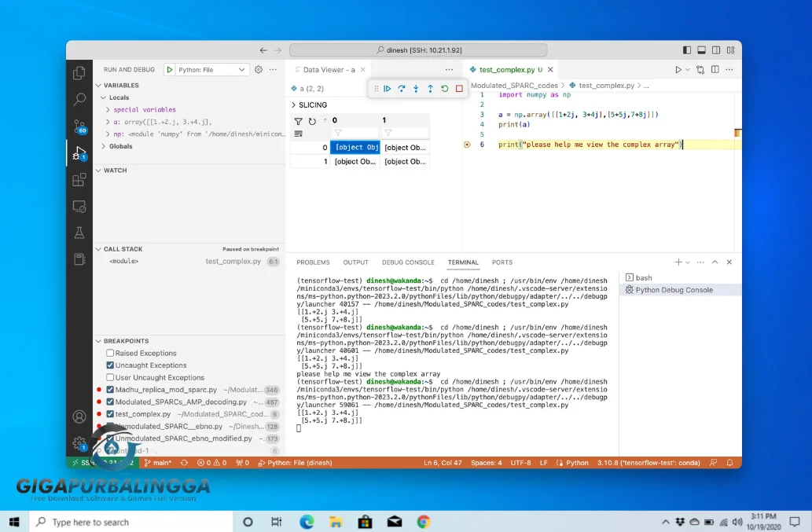Click the Step Over debug icon
812x532 pixels.
coord(402,88)
